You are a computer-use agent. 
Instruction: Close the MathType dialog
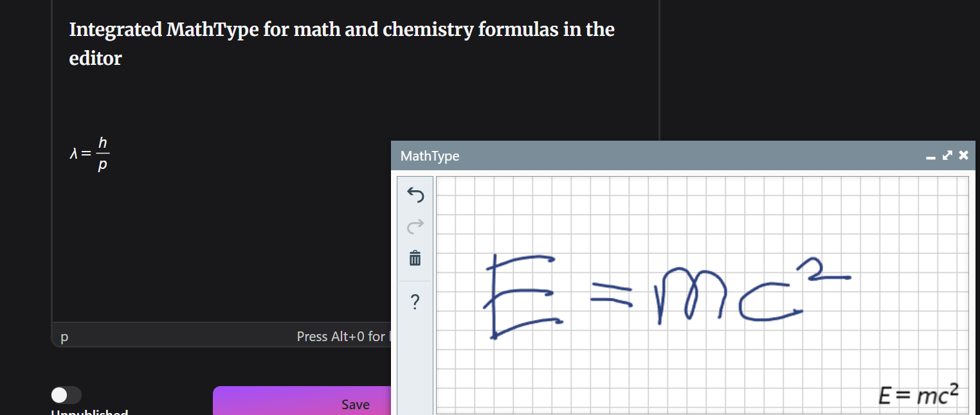tap(963, 155)
